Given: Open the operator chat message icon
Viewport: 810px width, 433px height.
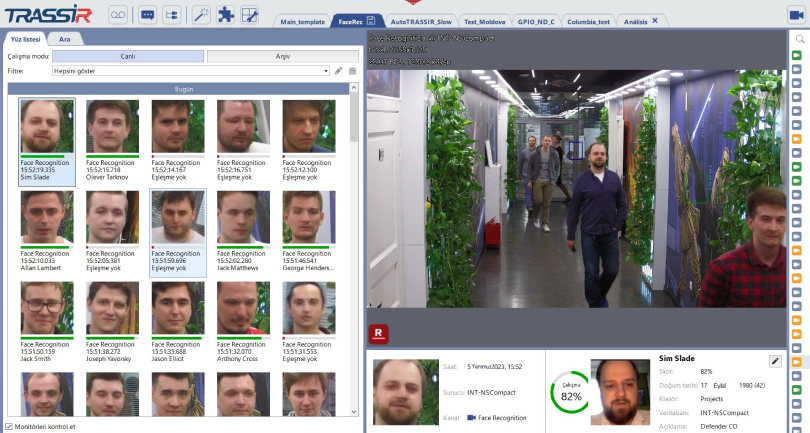Looking at the screenshot, I should 148,14.
